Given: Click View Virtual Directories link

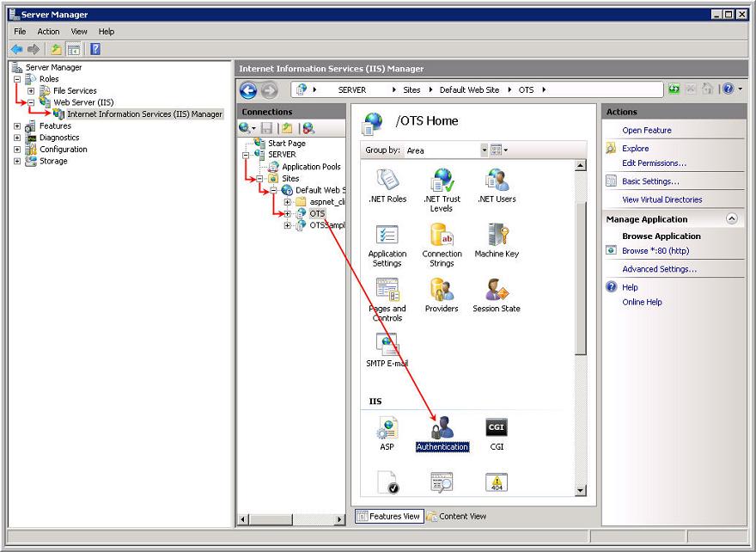Looking at the screenshot, I should click(x=662, y=199).
